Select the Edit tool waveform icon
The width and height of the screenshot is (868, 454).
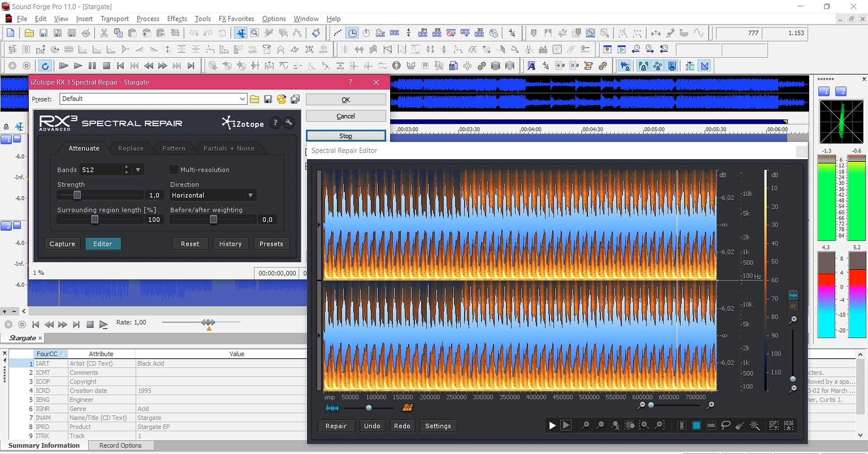pos(241,33)
